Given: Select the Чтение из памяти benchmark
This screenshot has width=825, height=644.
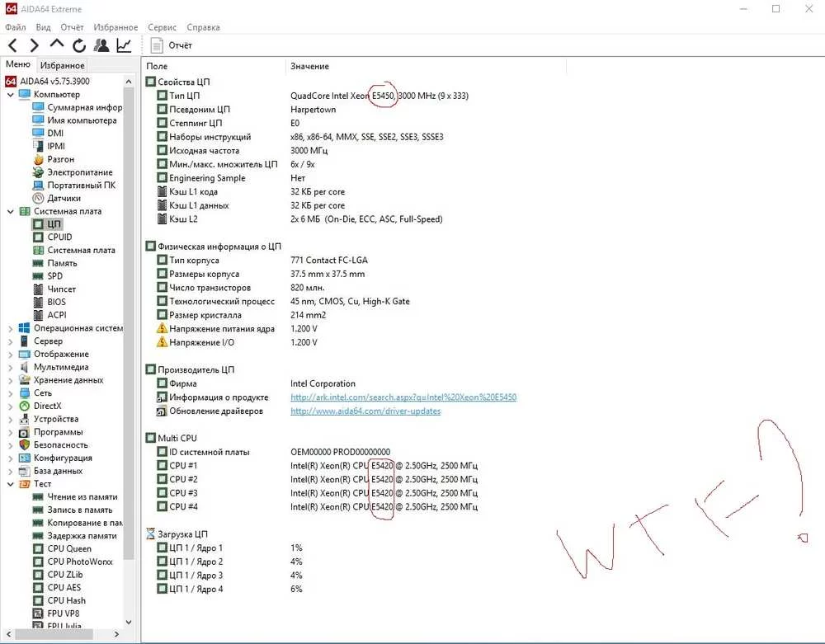Looking at the screenshot, I should [82, 496].
